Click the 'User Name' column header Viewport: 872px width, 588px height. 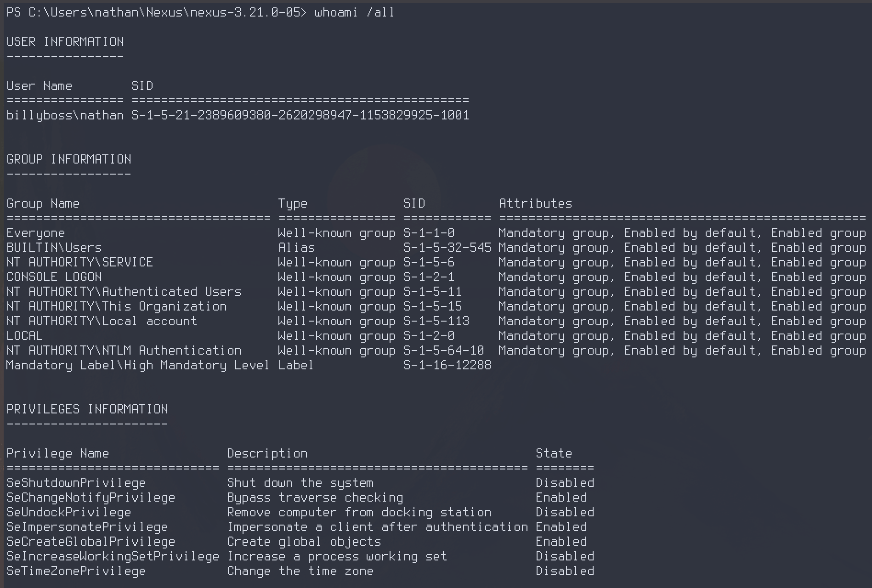(40, 86)
